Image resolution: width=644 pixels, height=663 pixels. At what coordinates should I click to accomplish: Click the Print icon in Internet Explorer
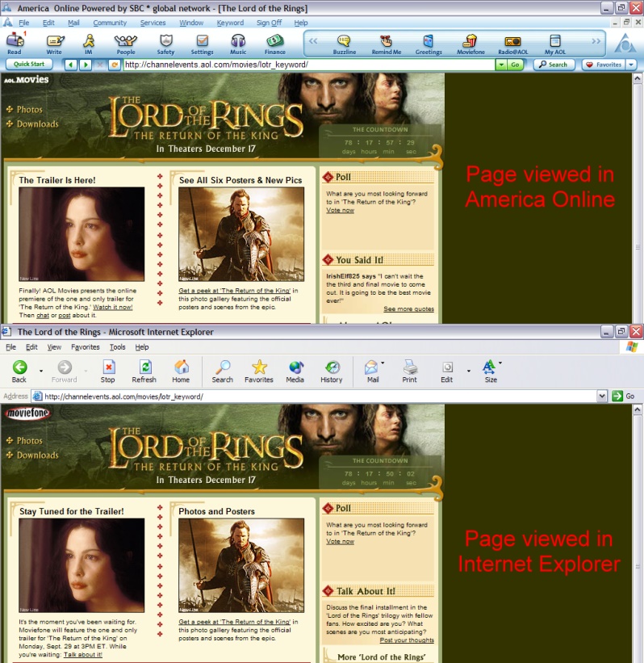[409, 371]
